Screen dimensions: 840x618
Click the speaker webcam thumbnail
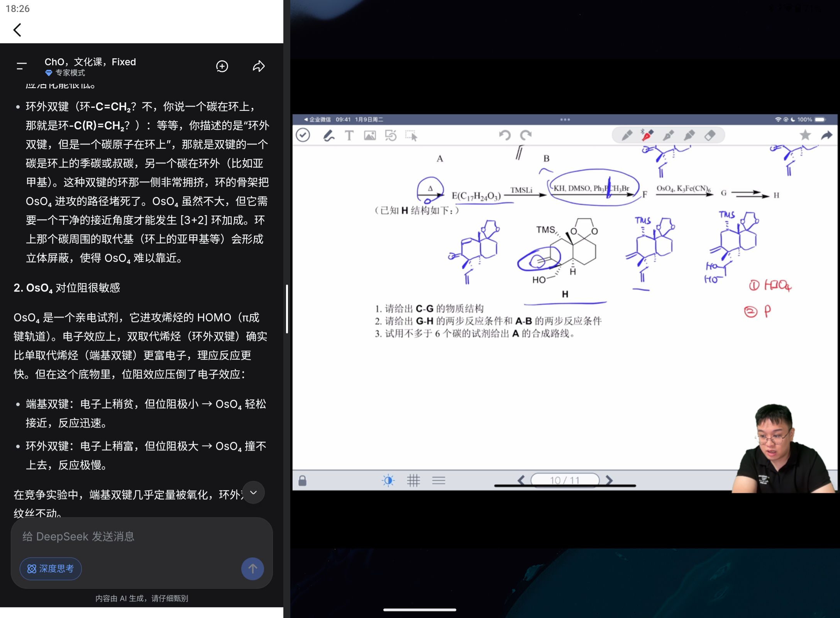[x=784, y=448]
